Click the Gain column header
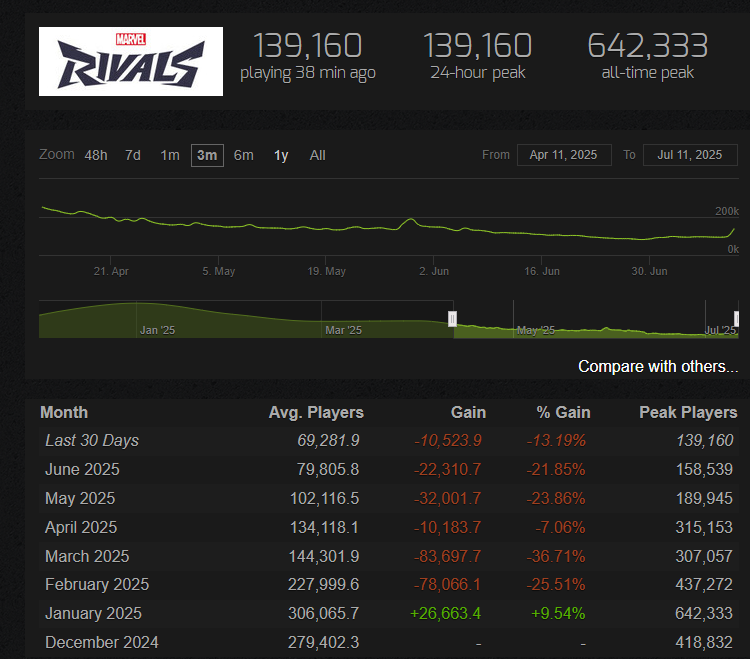 [x=468, y=412]
